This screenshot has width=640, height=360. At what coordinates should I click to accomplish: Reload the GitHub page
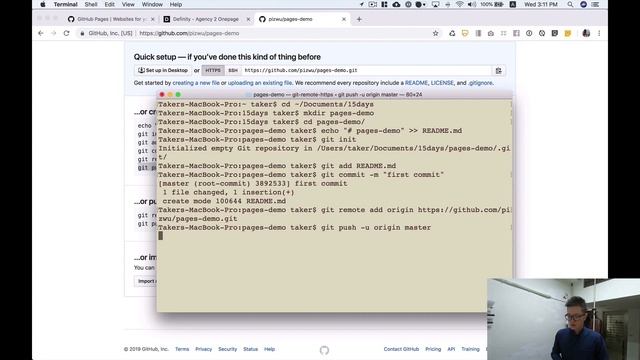(x=67, y=33)
